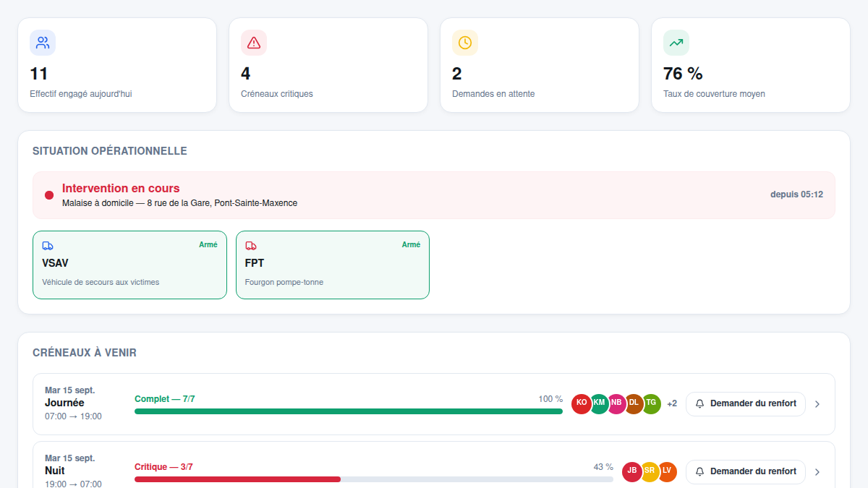Screen dimensions: 868x488
Task: Click the Nuit slot title
Action: (55, 471)
